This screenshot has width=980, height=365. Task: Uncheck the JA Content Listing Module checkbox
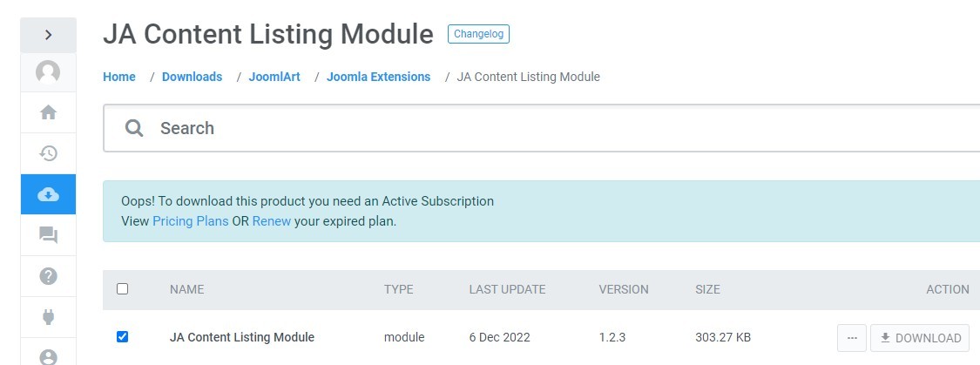(x=123, y=337)
